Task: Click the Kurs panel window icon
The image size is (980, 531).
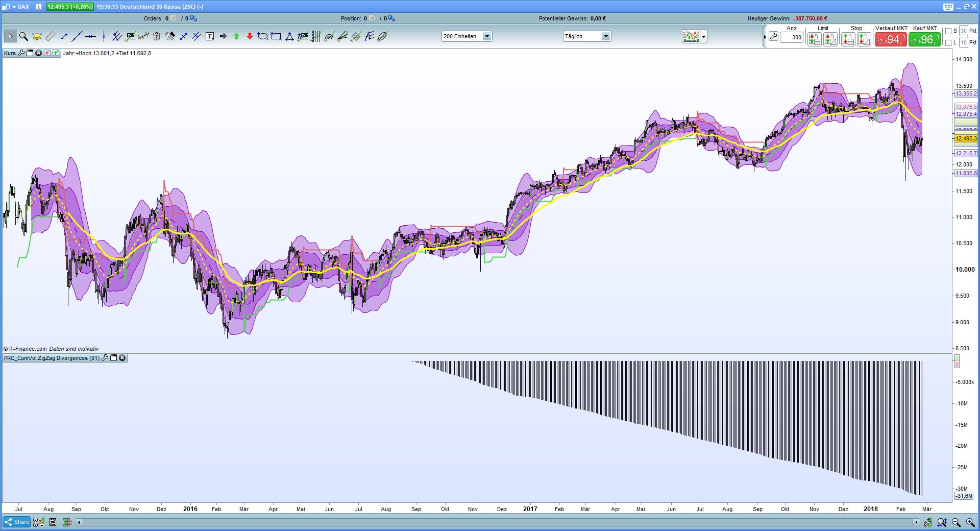Action: pyautogui.click(x=30, y=53)
